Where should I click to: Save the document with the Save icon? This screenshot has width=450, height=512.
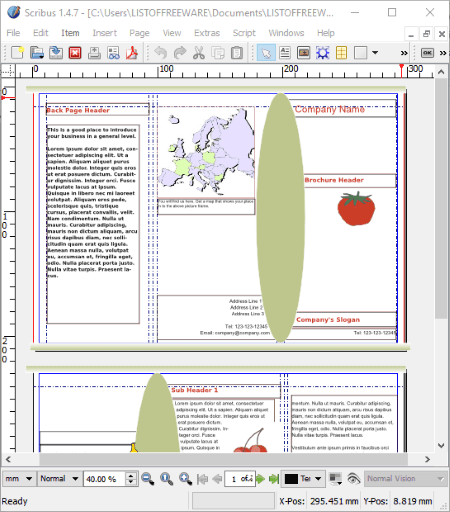click(x=56, y=53)
